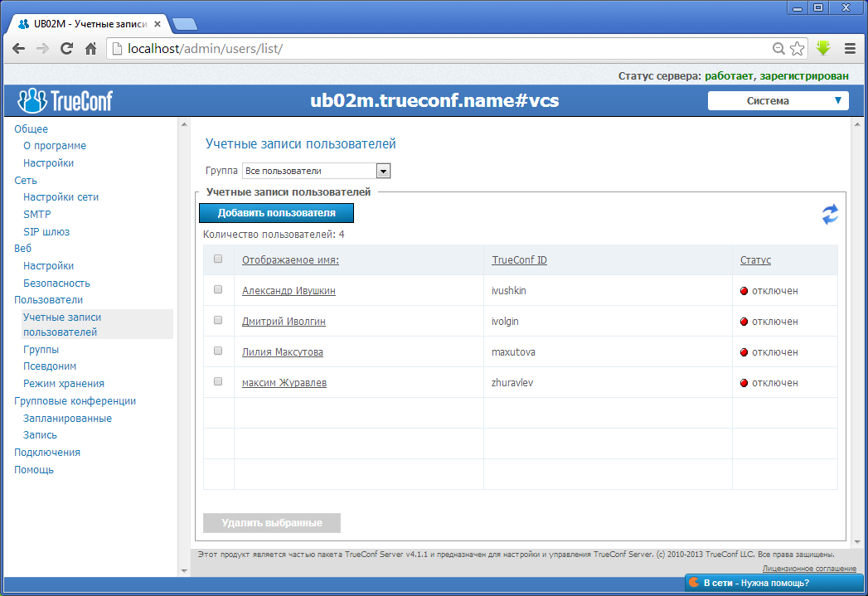868x596 pixels.
Task: Click status отключен for Дмитрий Иволгин
Action: click(769, 322)
